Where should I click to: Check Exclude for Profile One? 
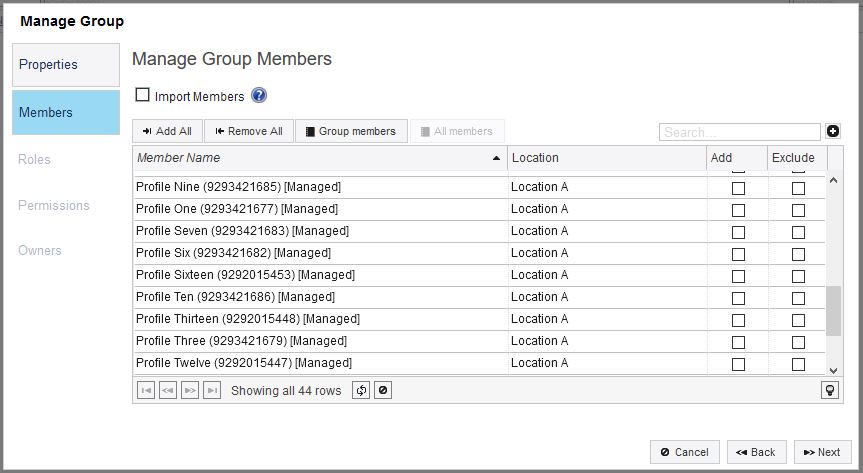pos(798,210)
